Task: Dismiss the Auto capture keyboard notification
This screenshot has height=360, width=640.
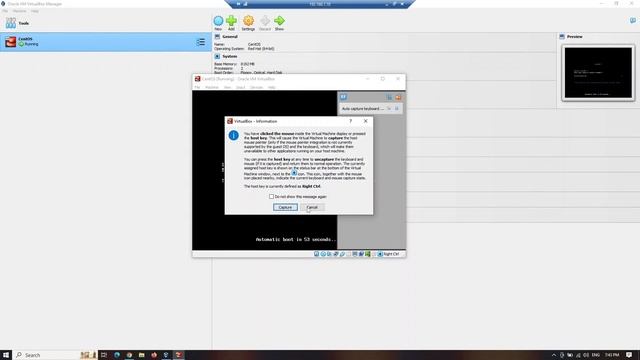Action: click(397, 109)
